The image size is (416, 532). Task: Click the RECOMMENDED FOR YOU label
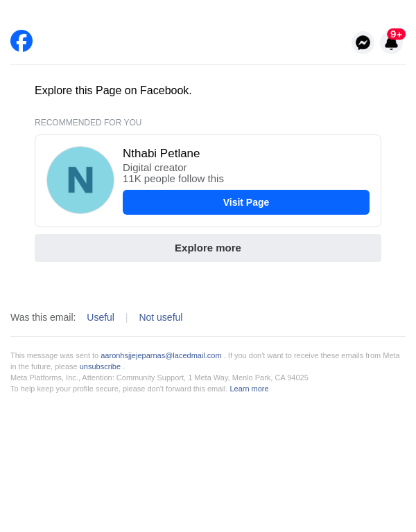coord(88,123)
